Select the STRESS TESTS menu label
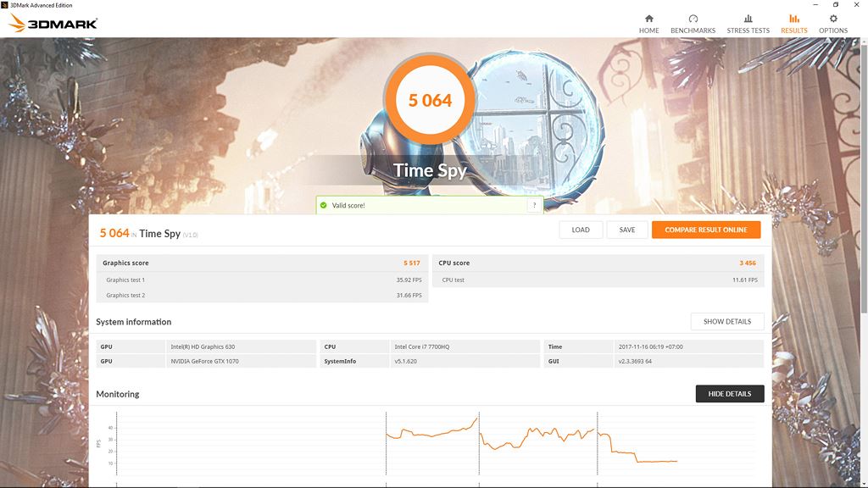Screen dimensions: 868x488 pyautogui.click(x=748, y=30)
